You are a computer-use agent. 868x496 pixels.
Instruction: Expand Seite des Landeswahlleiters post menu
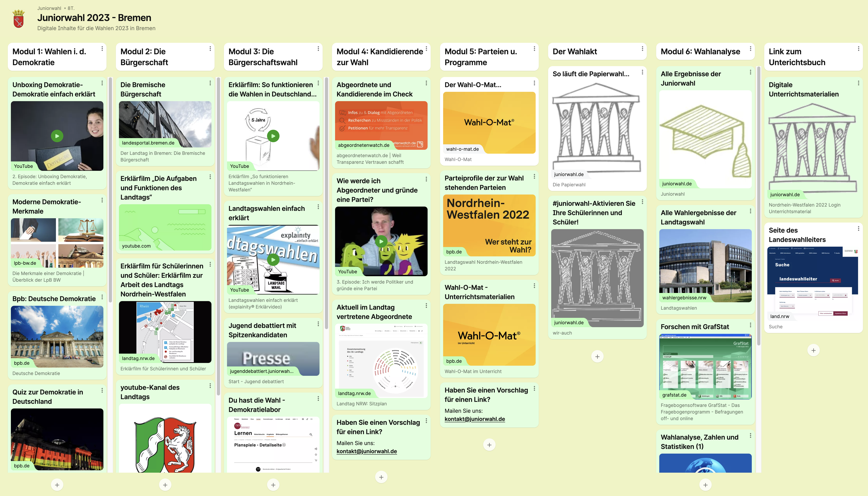click(858, 229)
